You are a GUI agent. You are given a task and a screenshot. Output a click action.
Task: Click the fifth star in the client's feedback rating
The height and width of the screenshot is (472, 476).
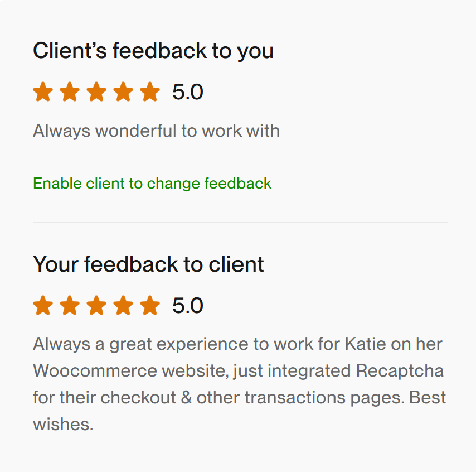(x=150, y=92)
